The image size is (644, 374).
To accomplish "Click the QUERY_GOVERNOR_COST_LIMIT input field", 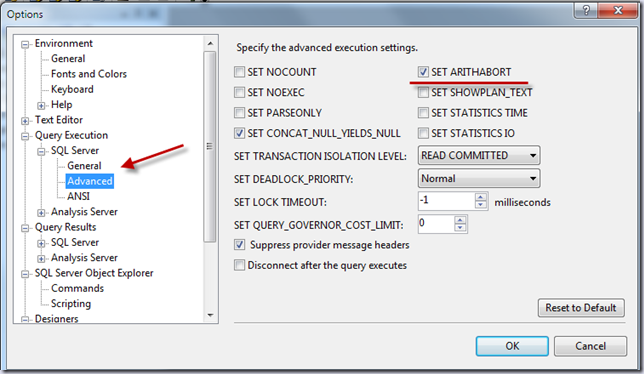I will point(436,224).
